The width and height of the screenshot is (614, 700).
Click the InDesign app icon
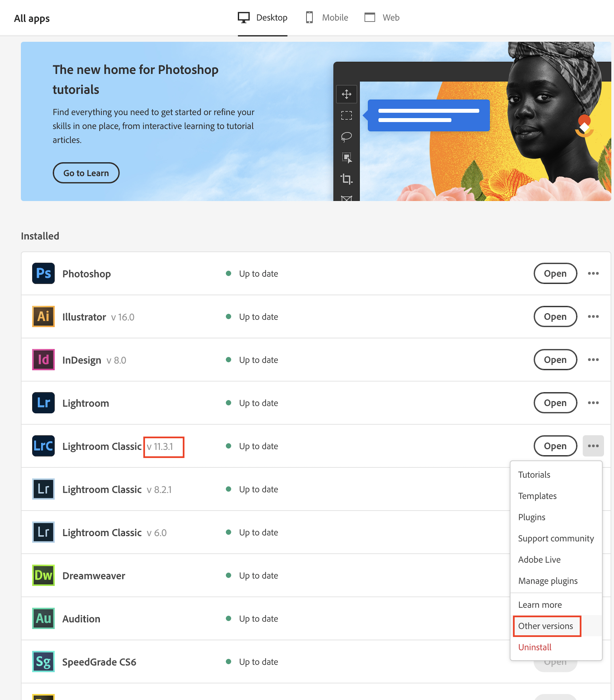[43, 360]
